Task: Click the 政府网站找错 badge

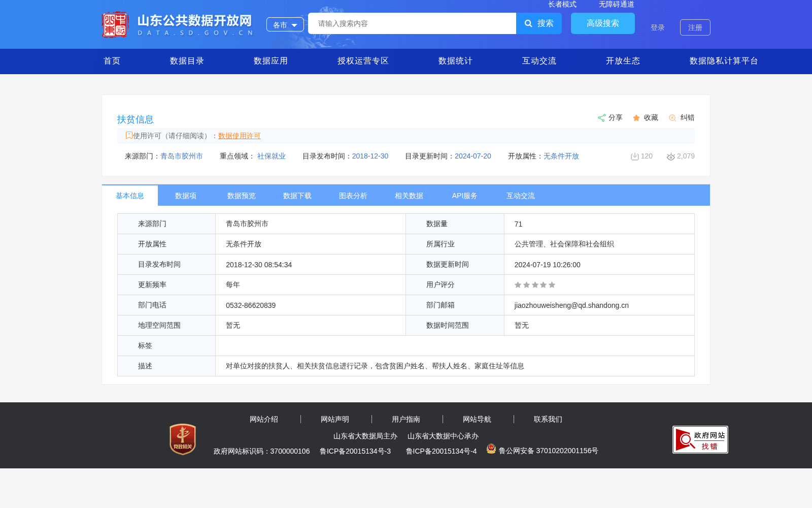Action: [x=700, y=439]
